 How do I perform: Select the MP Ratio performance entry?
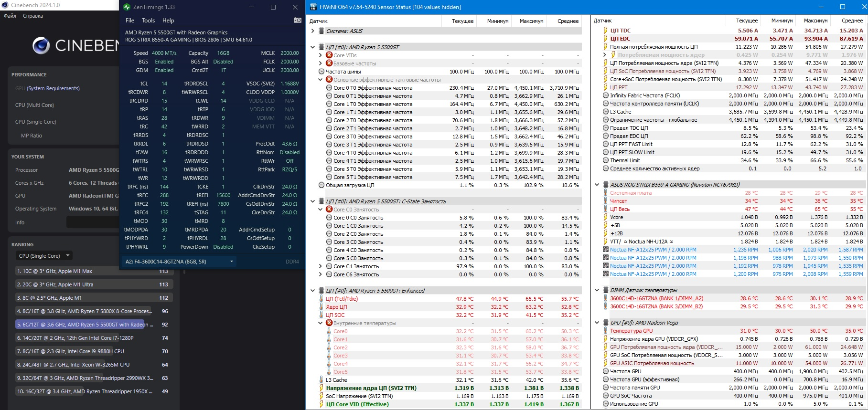pos(32,136)
